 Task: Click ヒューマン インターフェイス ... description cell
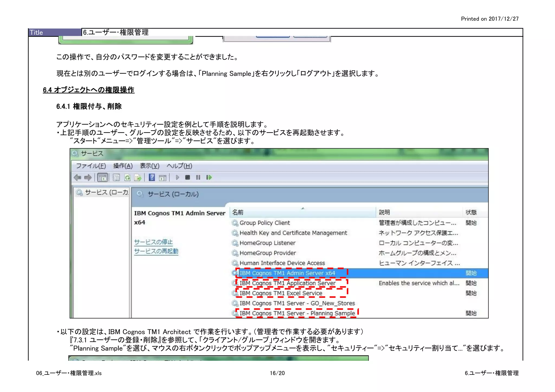(419, 263)
